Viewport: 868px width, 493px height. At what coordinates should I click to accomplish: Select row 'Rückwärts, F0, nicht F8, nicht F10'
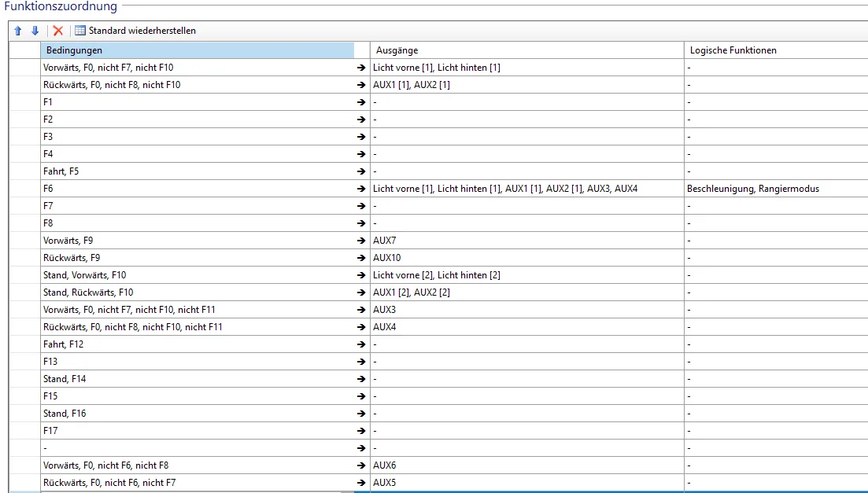tap(197, 85)
